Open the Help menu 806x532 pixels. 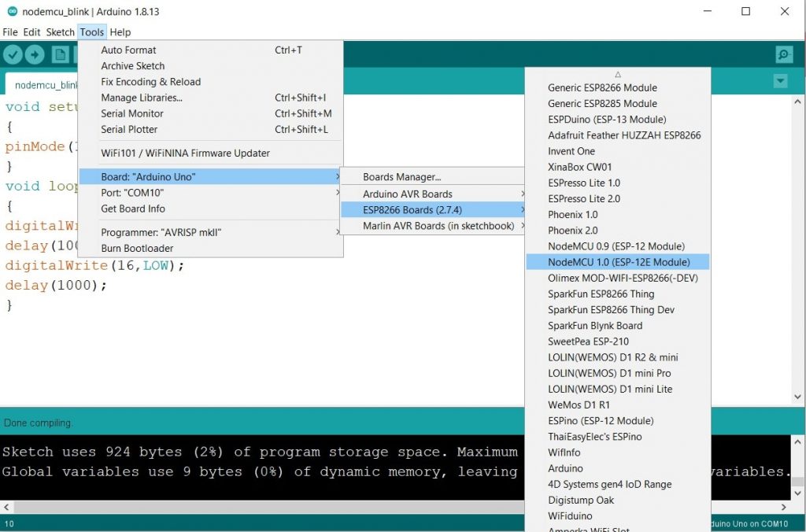point(120,31)
